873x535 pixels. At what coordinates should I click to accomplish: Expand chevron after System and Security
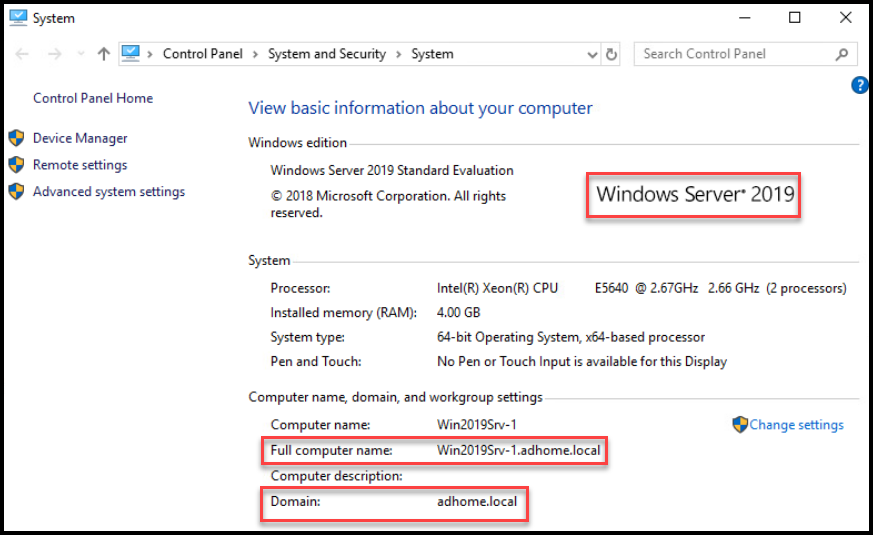399,55
